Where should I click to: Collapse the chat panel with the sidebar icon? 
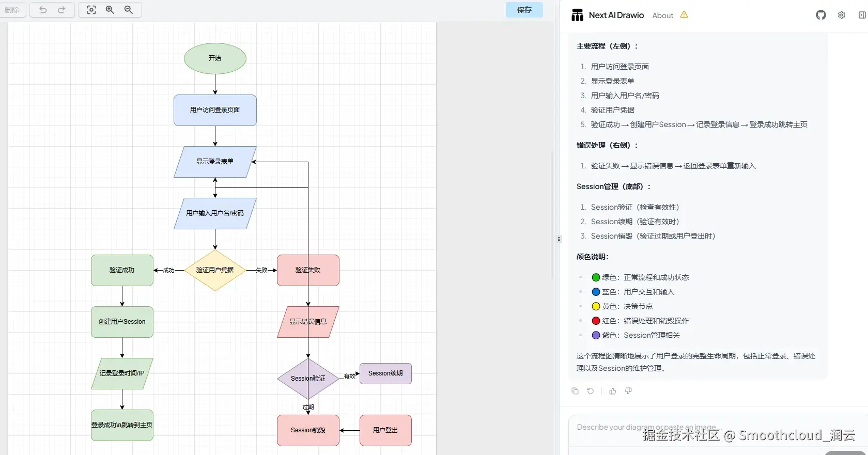[862, 15]
